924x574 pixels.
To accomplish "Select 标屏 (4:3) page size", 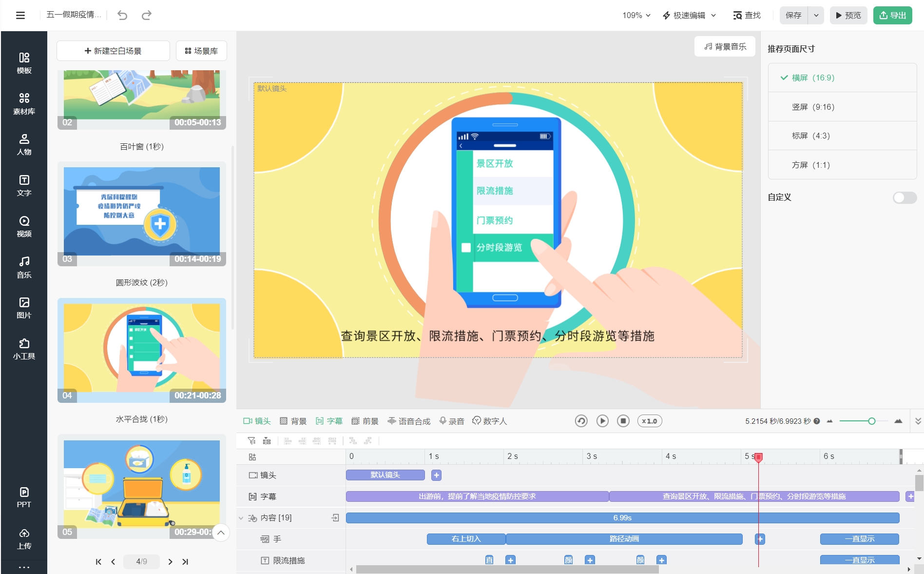I will click(842, 136).
